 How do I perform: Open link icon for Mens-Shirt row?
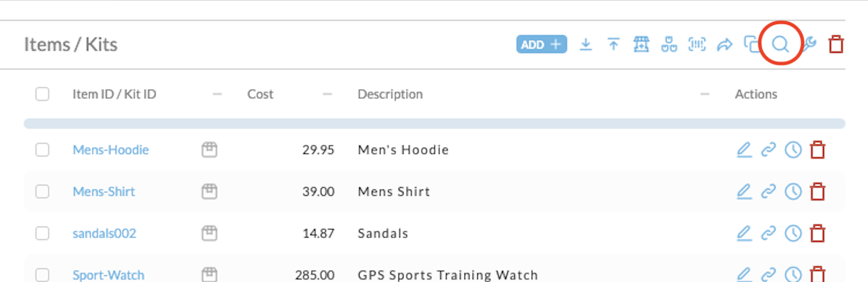pyautogui.click(x=768, y=192)
